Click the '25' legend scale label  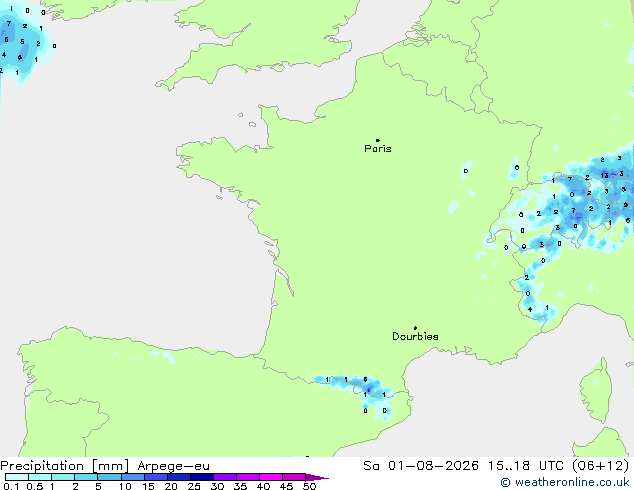(x=194, y=486)
